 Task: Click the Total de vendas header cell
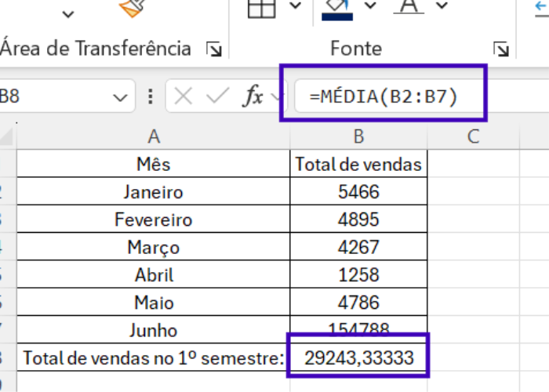point(358,165)
